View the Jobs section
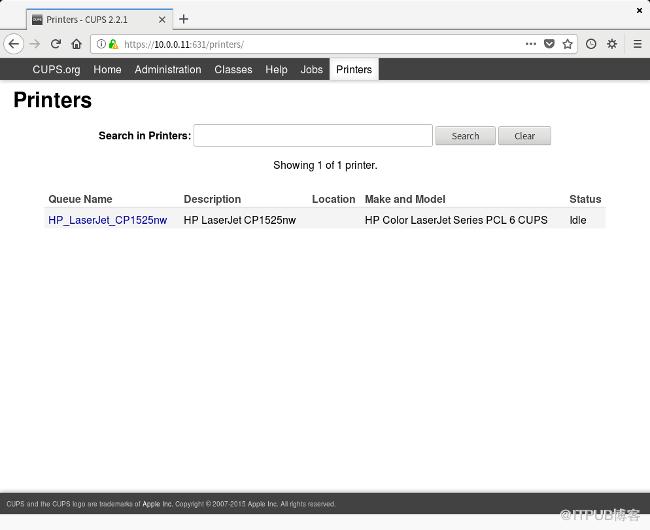Viewport: 650px width, 530px height. (312, 70)
